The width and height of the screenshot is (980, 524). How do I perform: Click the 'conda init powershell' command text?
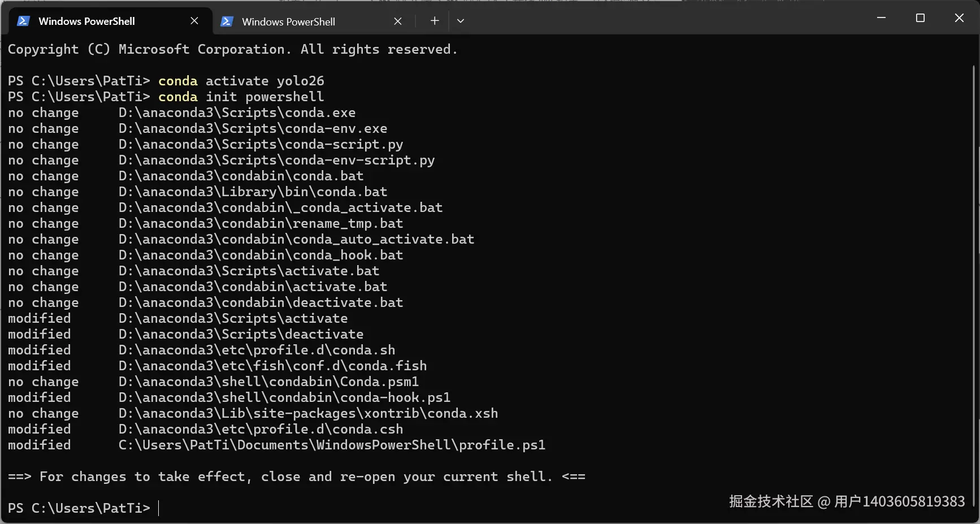[x=241, y=97]
